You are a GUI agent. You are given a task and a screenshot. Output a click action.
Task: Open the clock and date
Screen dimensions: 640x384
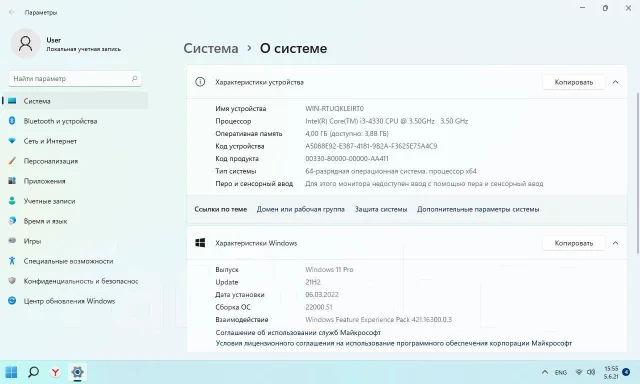(611, 372)
